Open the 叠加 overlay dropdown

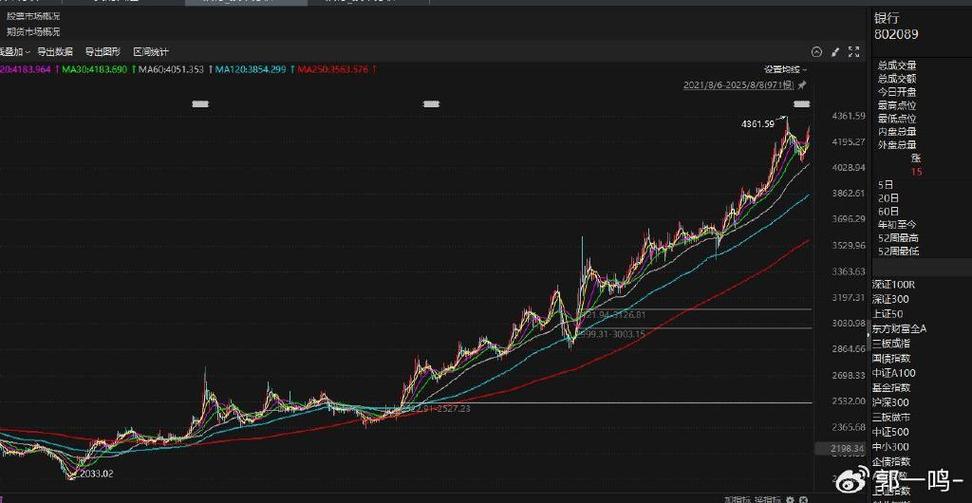14,52
